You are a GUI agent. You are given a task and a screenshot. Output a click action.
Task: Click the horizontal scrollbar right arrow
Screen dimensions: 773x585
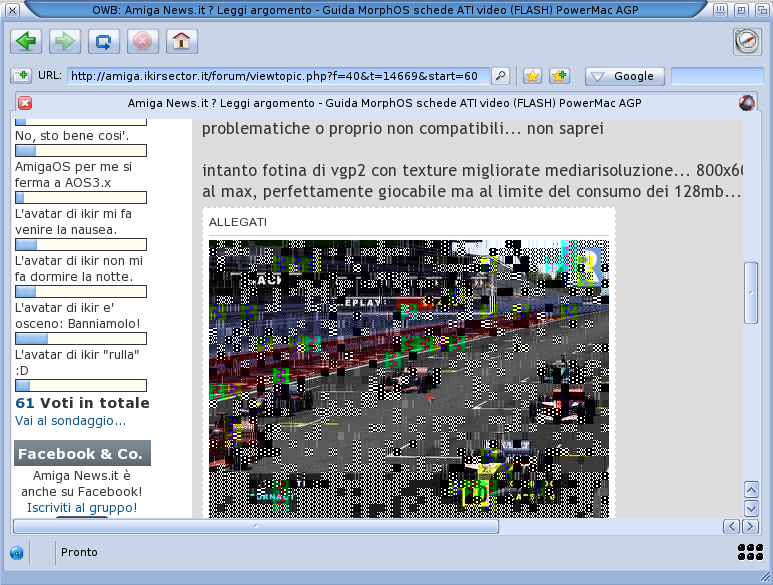tap(748, 526)
